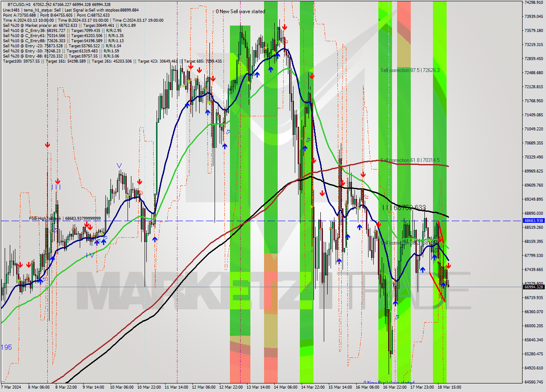Select the 'Line:1481 tema_h1_status: Sell' info line
The height and width of the screenshot is (392, 546).
tap(71, 10)
